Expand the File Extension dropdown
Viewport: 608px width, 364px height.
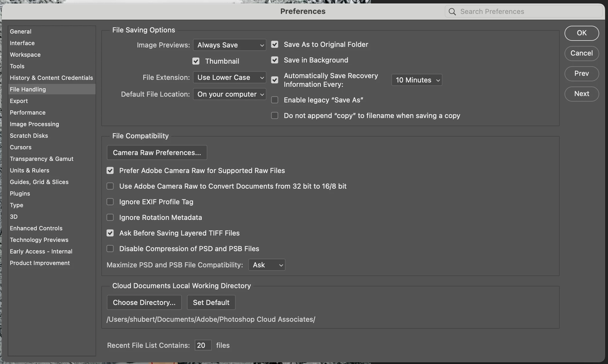click(x=230, y=77)
